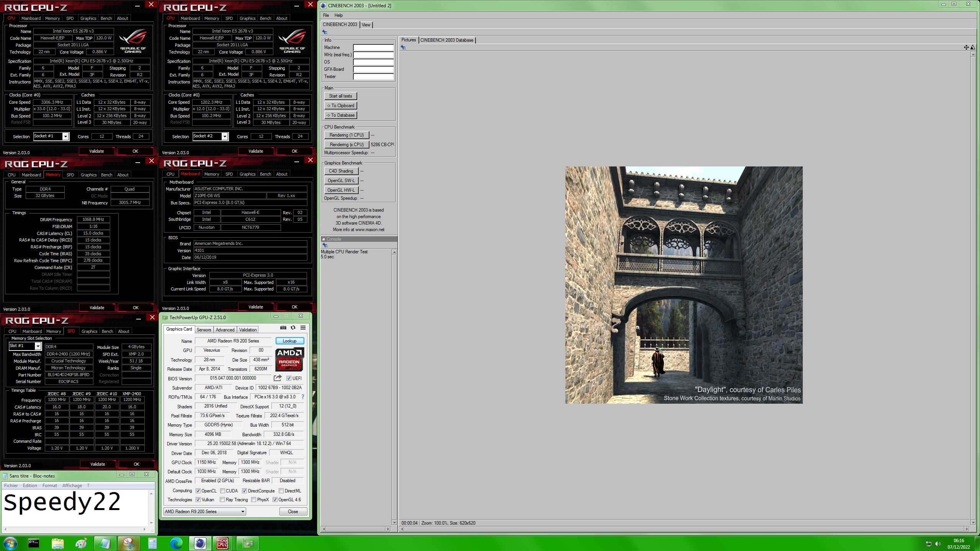Click the BIOS export arrow icon in GPU-Z
Image resolution: width=980 pixels, height=551 pixels.
tap(278, 378)
